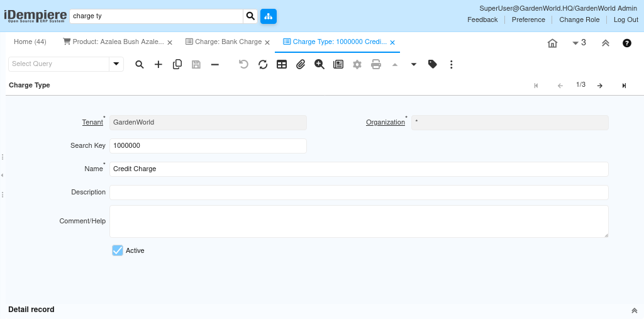The height and width of the screenshot is (319, 644).
Task: Click the Refresh toolbar icon
Action: coord(263,64)
